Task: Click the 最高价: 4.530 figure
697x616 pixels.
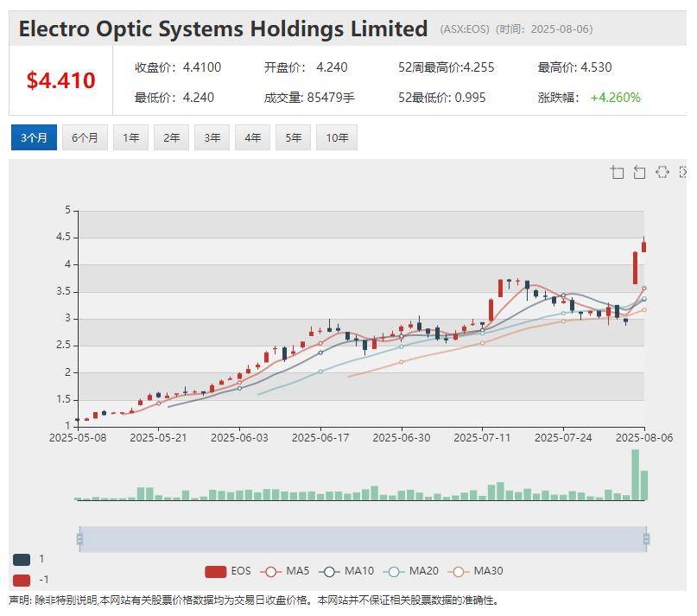Action: pyautogui.click(x=574, y=67)
